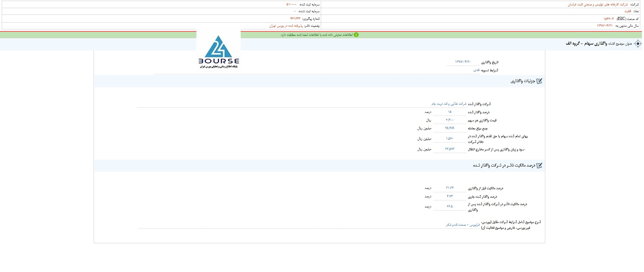Viewport: 644px width, 272px height.
Task: Click transferred company شرکت غذایی و قند تربت جام
Action: (x=449, y=104)
